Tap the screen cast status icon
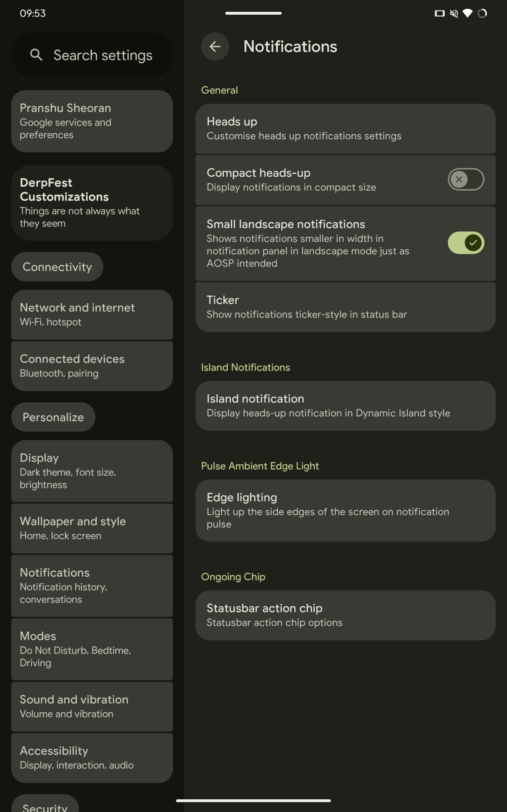The width and height of the screenshot is (507, 812). [x=439, y=13]
